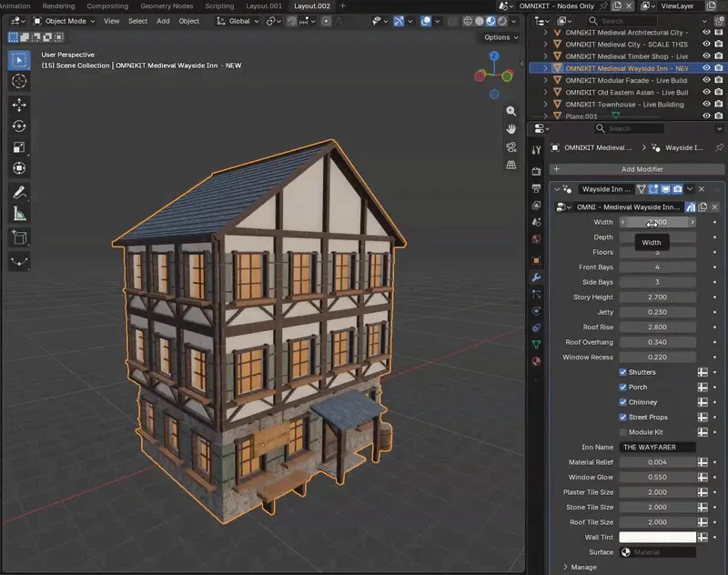Select the Surface material field

click(x=657, y=552)
